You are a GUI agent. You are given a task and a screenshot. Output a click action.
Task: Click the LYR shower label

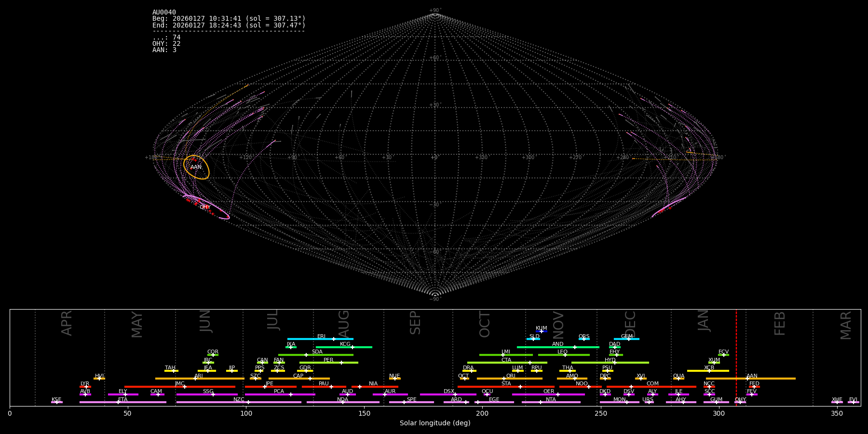click(85, 384)
